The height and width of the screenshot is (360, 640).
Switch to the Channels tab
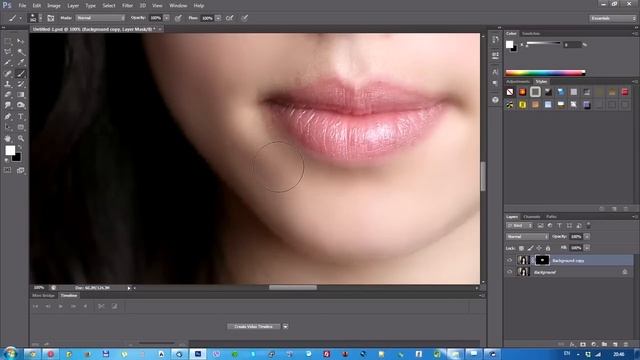click(531, 217)
